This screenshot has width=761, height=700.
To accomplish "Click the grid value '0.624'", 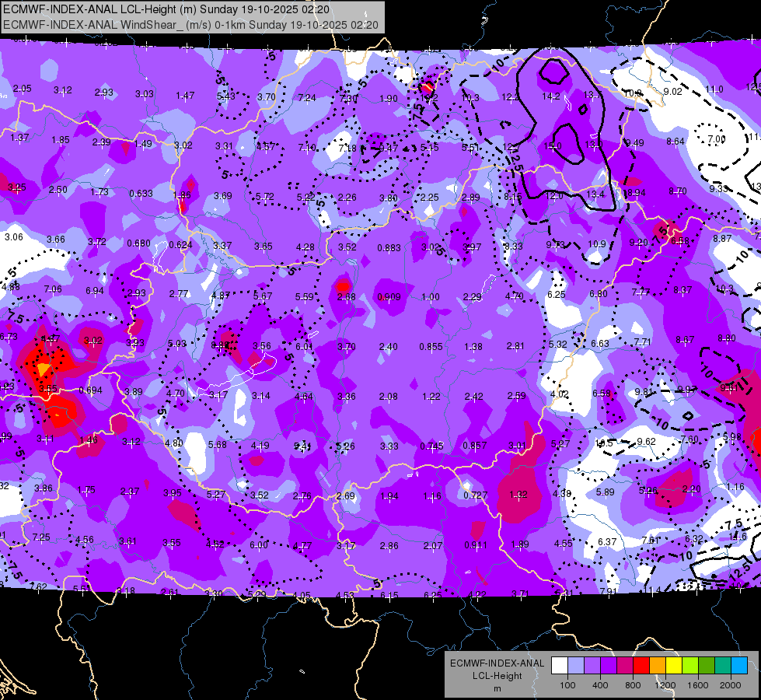I will 181,244.
